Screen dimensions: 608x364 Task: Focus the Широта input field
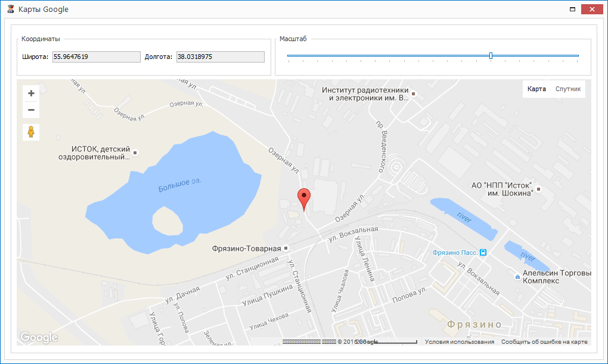[97, 57]
